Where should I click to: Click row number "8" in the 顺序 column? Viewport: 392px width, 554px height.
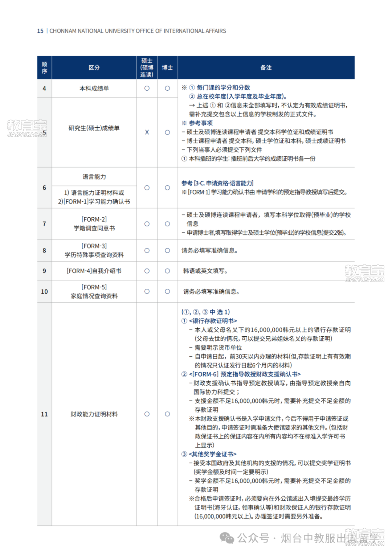click(44, 250)
